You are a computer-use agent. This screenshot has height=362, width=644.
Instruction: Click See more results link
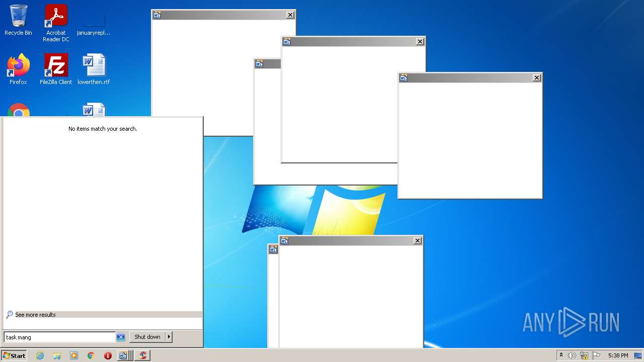pos(35,315)
